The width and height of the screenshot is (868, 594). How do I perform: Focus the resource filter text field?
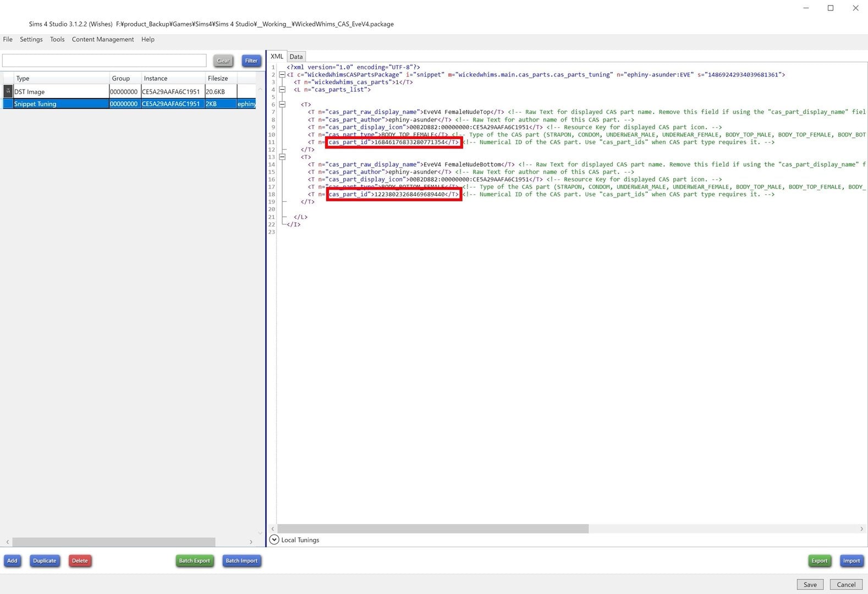(105, 61)
